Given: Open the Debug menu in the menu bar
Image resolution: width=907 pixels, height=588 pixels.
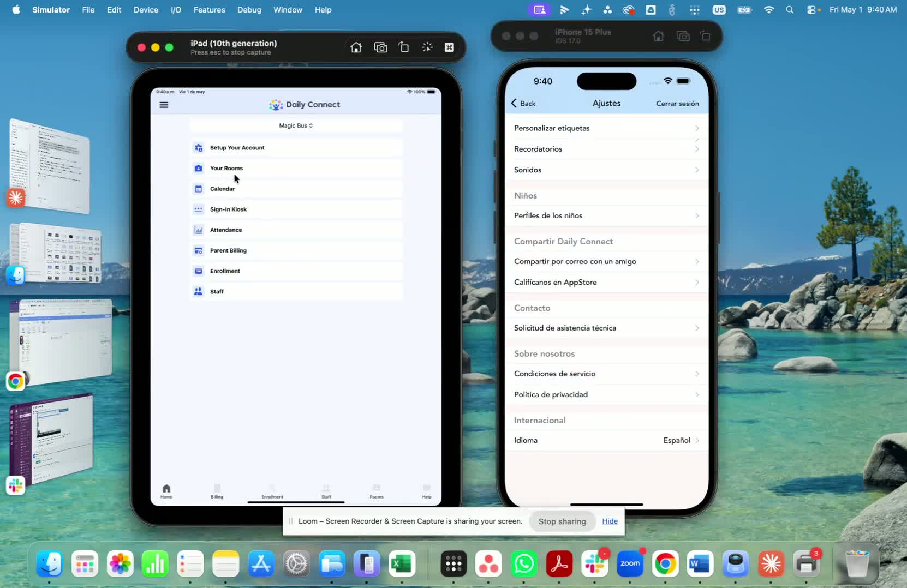Looking at the screenshot, I should pyautogui.click(x=249, y=10).
